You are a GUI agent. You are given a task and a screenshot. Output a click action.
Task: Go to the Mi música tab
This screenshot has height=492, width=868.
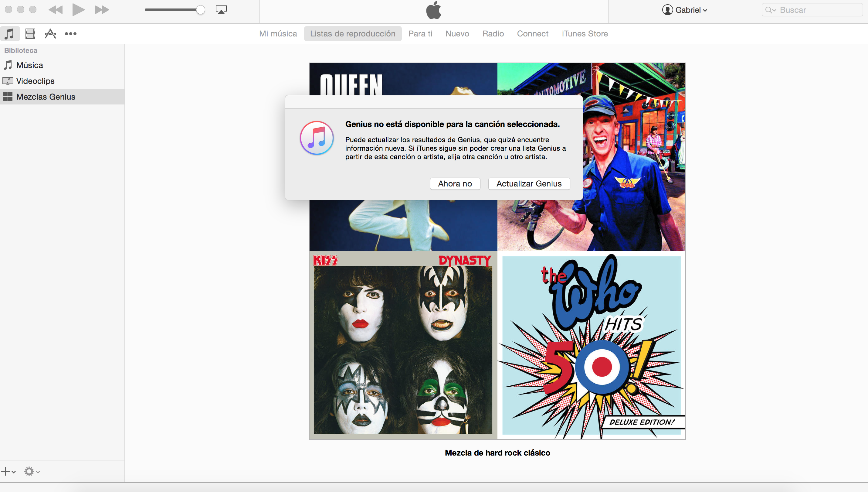[x=278, y=34]
